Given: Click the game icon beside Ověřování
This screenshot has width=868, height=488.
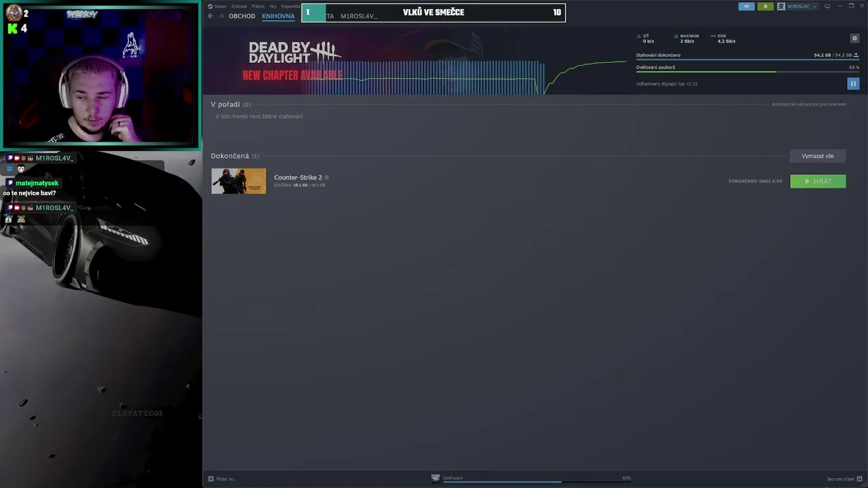Looking at the screenshot, I should [x=435, y=478].
